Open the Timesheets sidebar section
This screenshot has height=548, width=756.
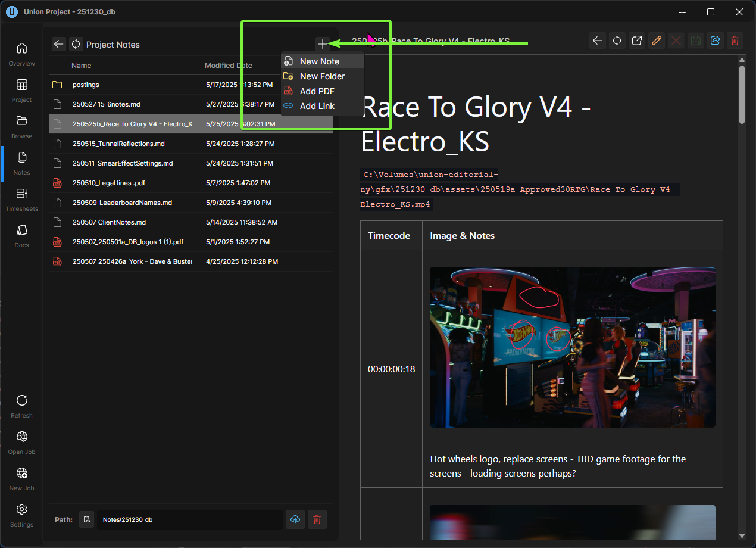21,199
